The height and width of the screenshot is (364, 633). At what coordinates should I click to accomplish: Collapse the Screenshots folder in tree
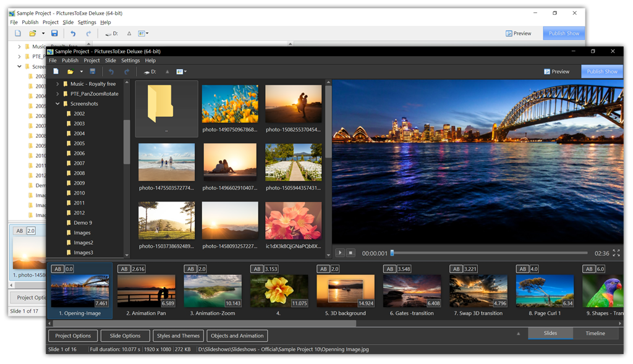pos(57,104)
